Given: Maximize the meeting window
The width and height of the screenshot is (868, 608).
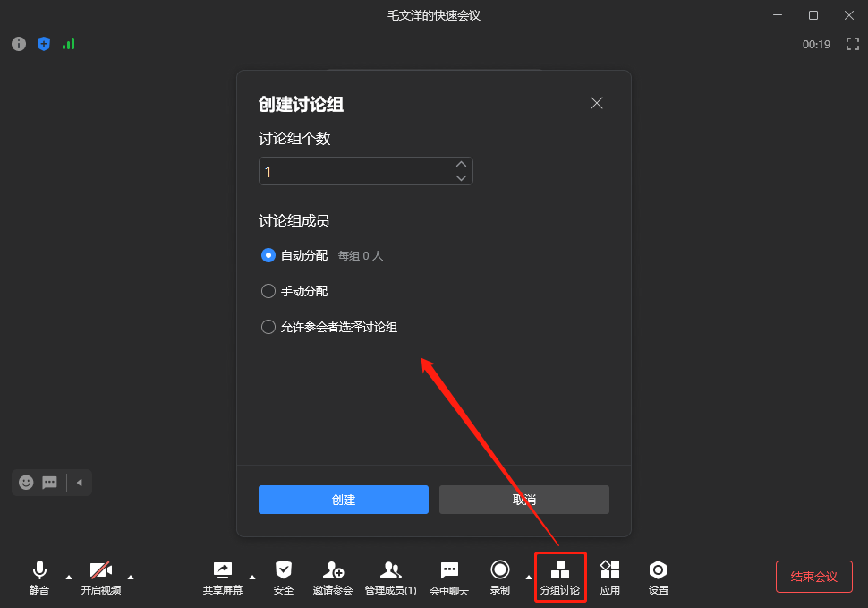Looking at the screenshot, I should [x=813, y=15].
